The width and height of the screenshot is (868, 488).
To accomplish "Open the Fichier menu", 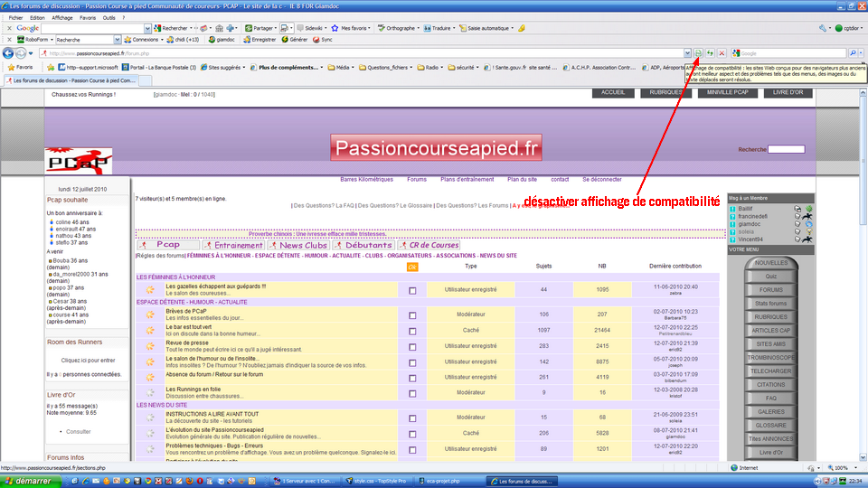I will pos(15,18).
